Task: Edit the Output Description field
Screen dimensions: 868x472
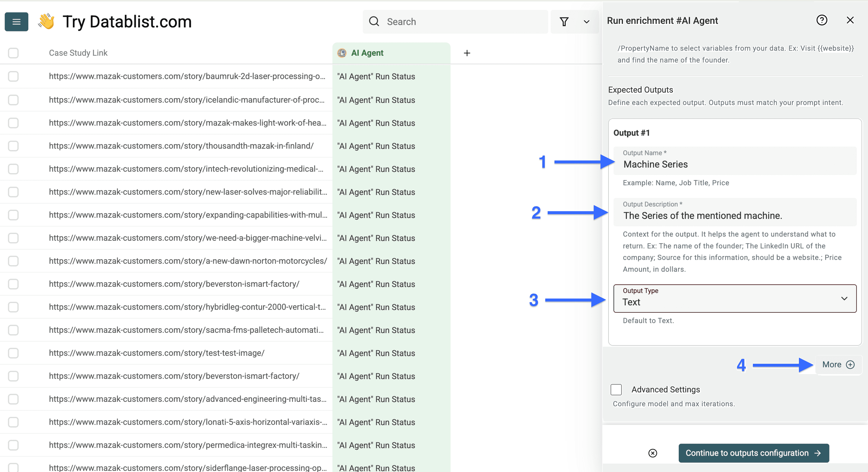Action: click(x=734, y=212)
